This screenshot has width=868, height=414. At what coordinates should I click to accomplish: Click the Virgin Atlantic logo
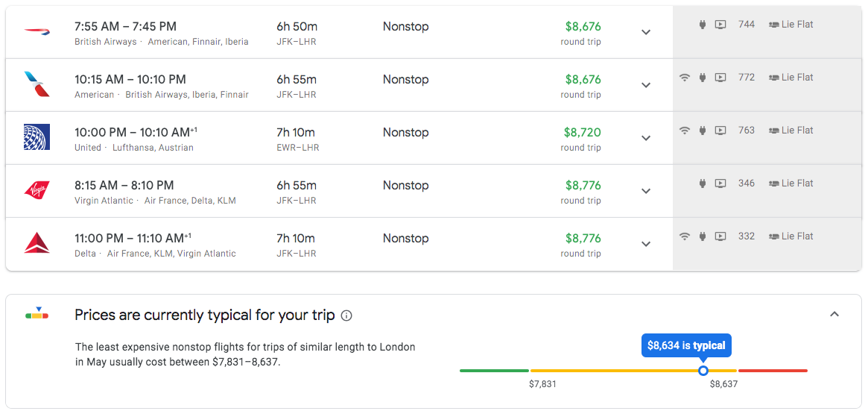(x=37, y=190)
